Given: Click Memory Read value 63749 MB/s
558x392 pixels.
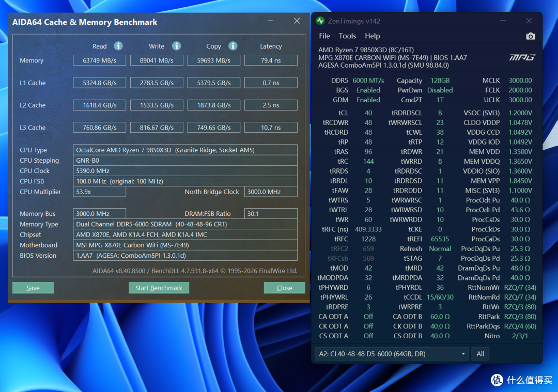Looking at the screenshot, I should click(100, 60).
